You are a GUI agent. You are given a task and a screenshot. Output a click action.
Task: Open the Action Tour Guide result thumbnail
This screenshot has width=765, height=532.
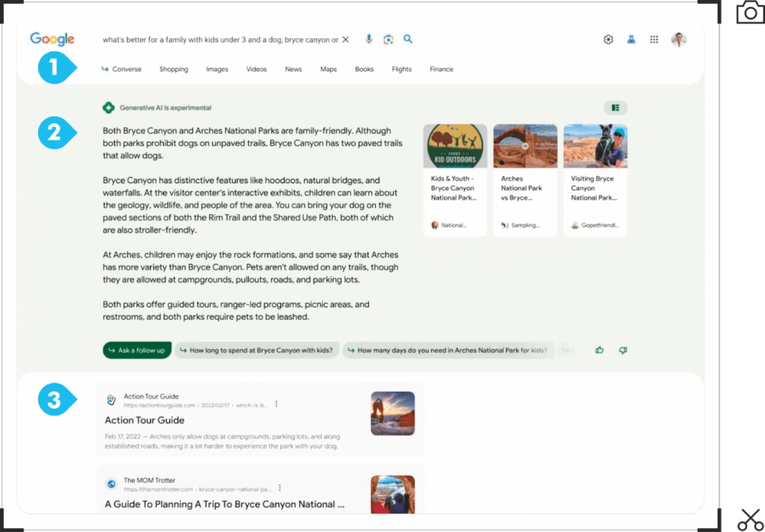[393, 413]
